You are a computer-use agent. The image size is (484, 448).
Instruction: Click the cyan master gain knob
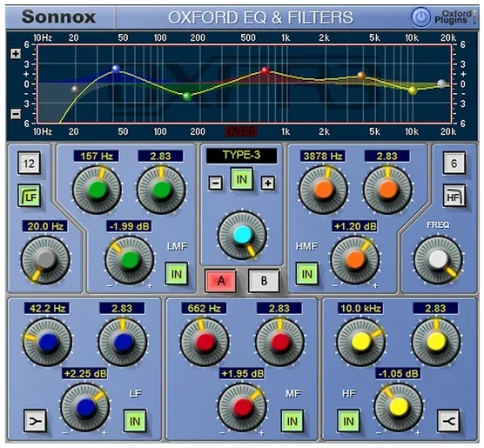click(x=242, y=236)
